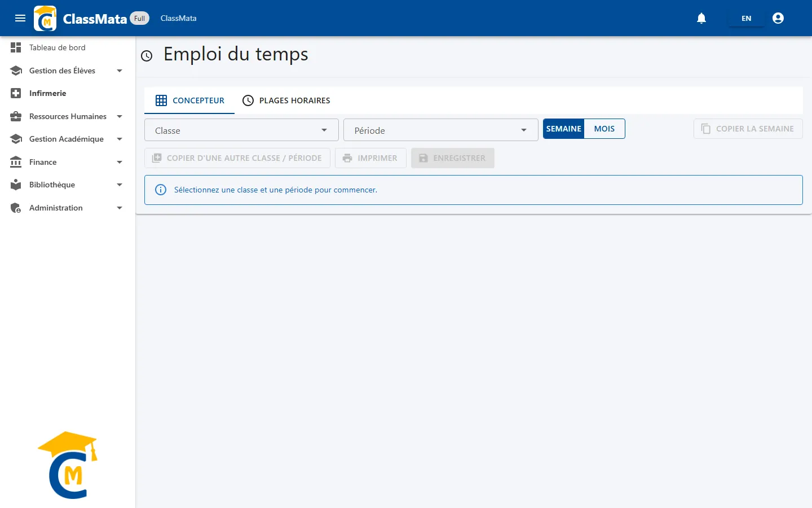Click COPIER LA SEMAINE button

748,129
